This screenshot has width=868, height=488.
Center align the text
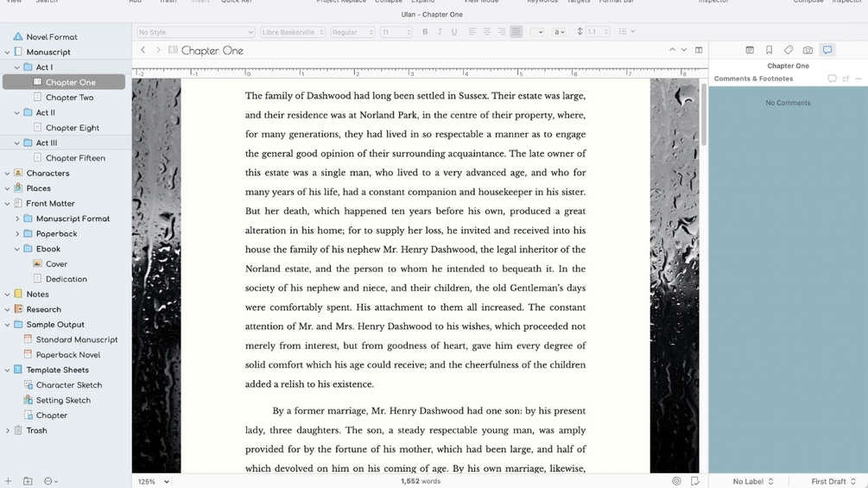pyautogui.click(x=486, y=32)
